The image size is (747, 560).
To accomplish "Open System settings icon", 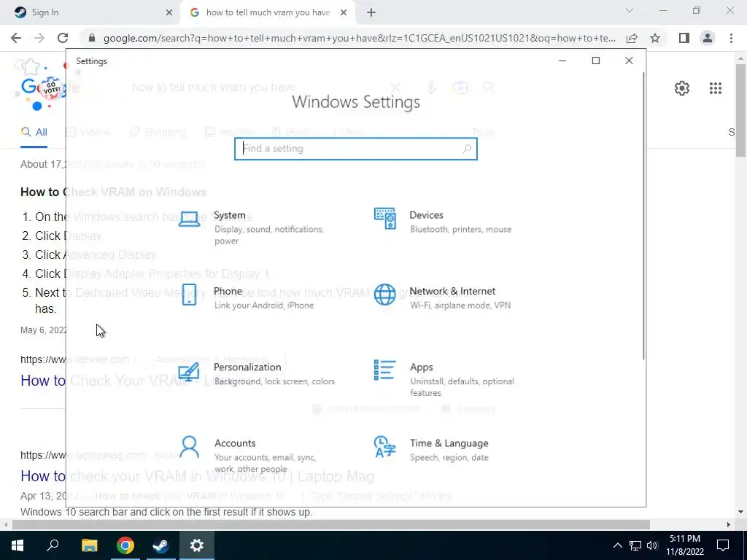I will click(189, 219).
